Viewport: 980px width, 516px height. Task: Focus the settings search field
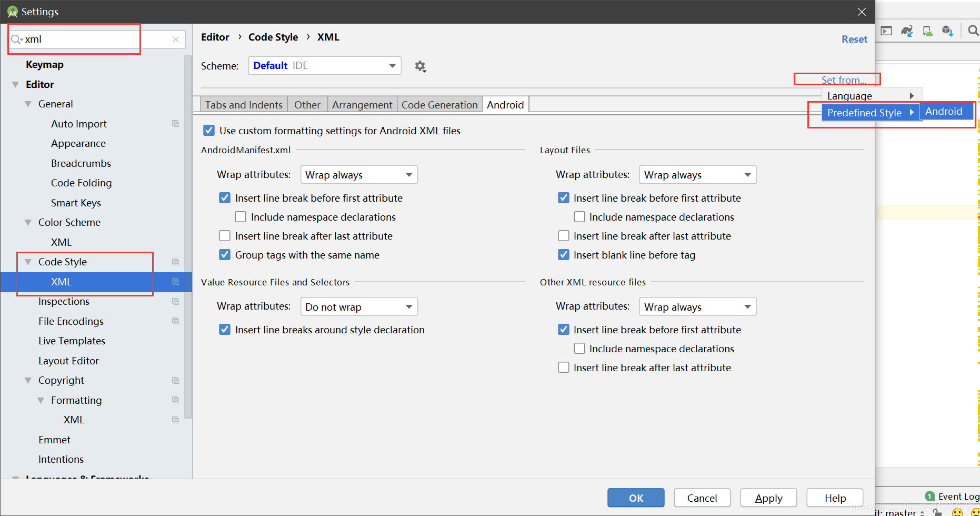click(x=97, y=39)
